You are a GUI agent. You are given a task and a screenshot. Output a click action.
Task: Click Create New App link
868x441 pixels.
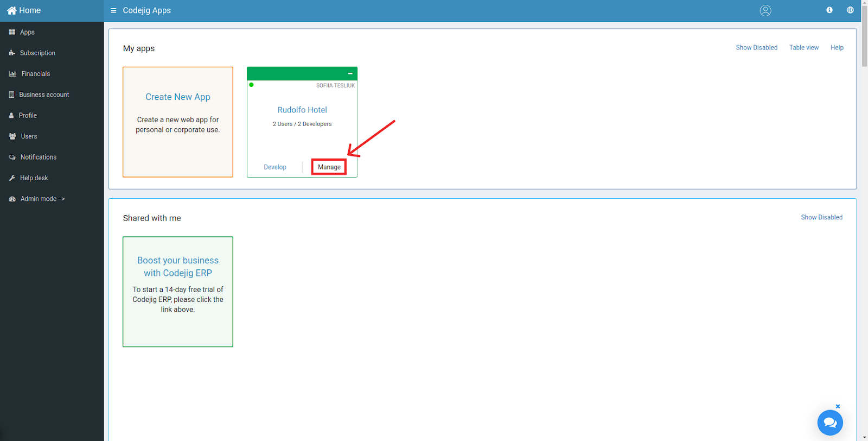click(178, 97)
